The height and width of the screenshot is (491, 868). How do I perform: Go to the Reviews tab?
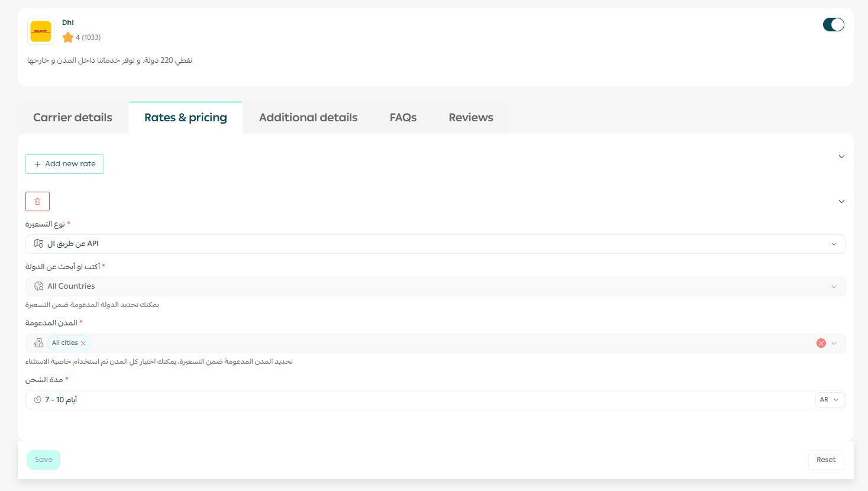tap(470, 118)
